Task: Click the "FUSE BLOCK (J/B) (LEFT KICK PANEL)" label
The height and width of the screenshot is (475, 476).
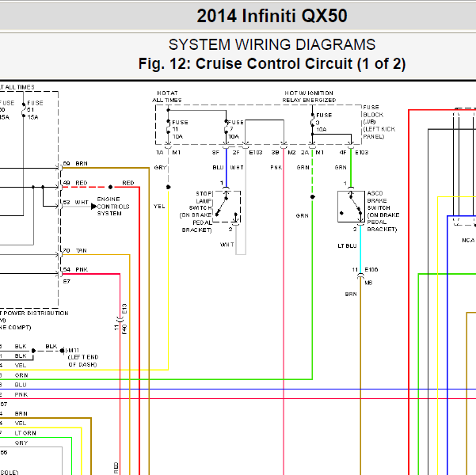Action: (379, 122)
